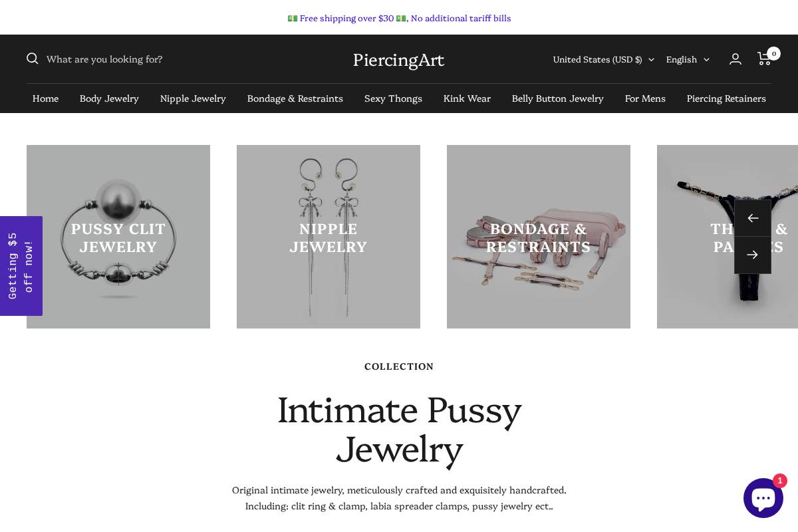Click the search input field
The height and width of the screenshot is (532, 798).
click(133, 59)
